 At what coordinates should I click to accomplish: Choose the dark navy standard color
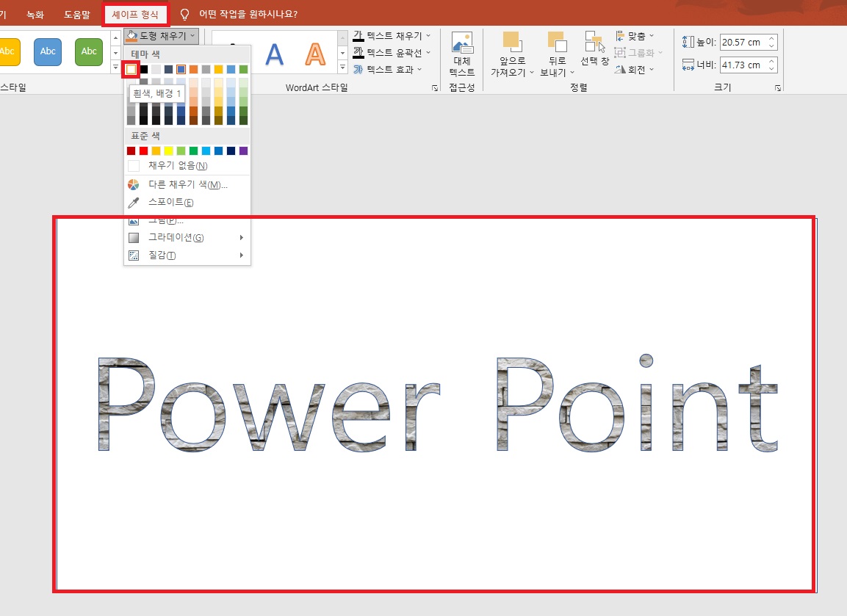pos(231,151)
